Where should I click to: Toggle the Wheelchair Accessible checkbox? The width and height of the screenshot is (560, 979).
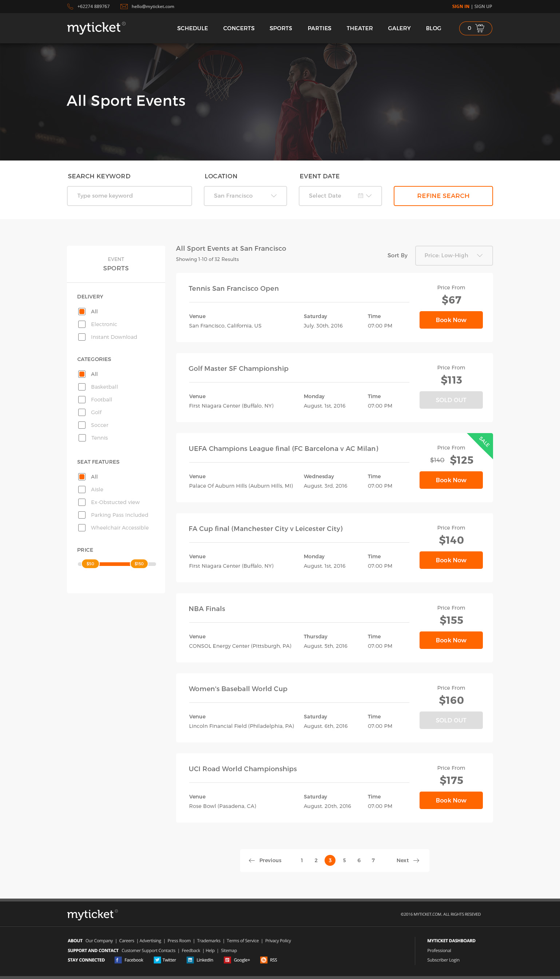82,527
